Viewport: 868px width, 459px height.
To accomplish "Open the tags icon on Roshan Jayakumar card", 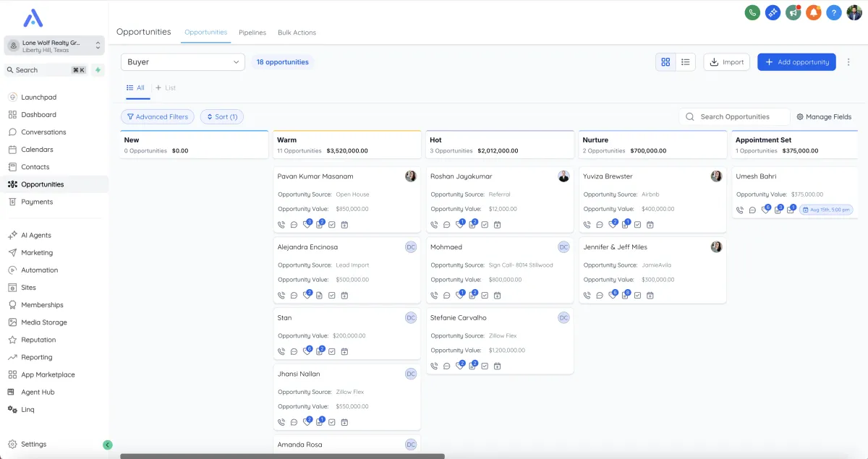I will coord(459,225).
